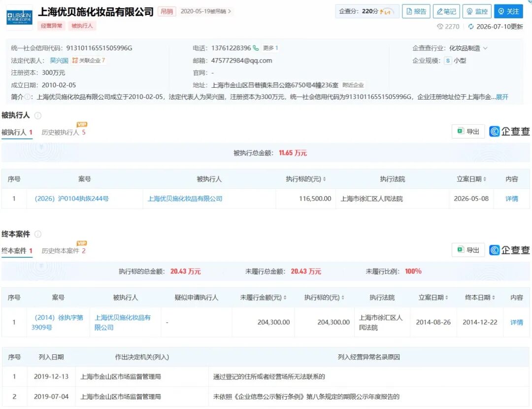Image resolution: width=532 pixels, height=409 pixels.
Task: Click the view count eye icon 2270
Action: [x=440, y=27]
